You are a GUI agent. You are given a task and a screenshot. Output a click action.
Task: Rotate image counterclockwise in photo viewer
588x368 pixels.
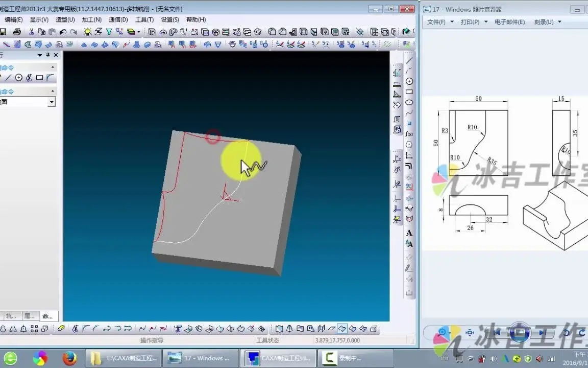click(x=567, y=333)
